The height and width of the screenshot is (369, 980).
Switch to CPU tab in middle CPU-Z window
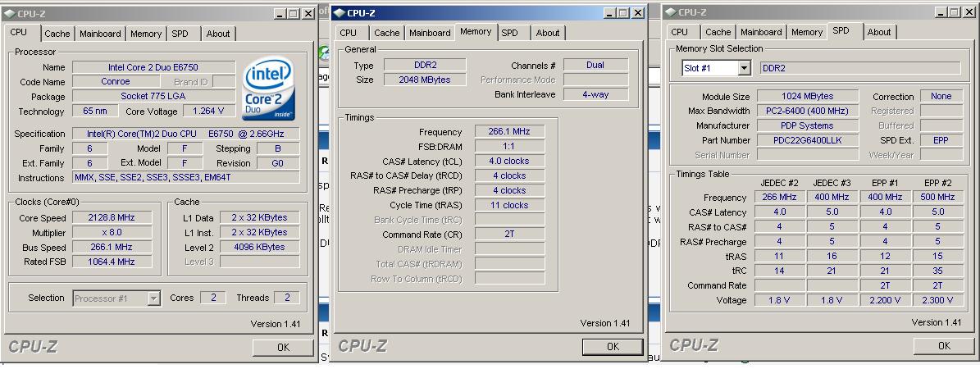pyautogui.click(x=349, y=33)
